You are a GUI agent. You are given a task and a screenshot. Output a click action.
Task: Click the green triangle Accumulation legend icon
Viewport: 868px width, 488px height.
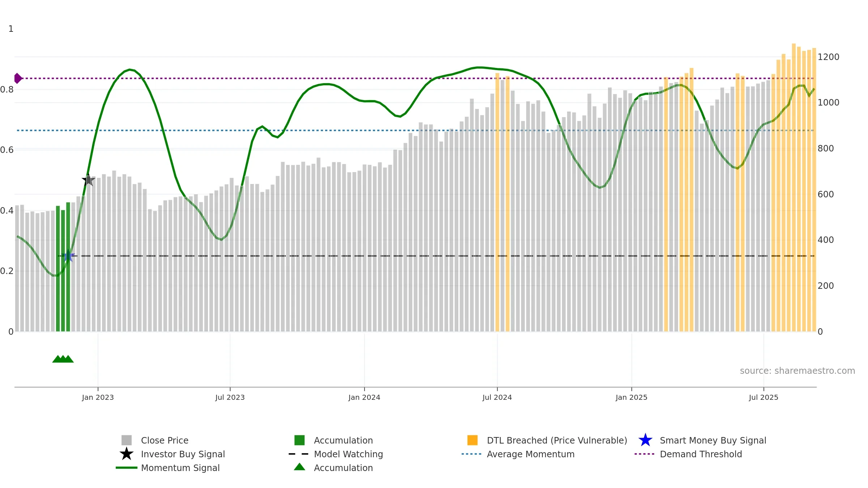click(x=299, y=467)
